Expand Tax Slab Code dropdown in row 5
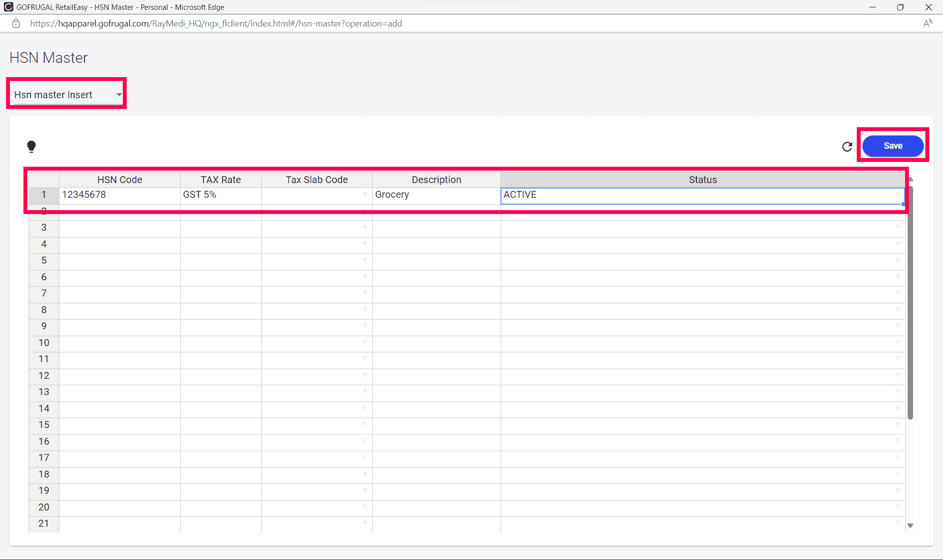Image resolution: width=943 pixels, height=560 pixels. click(364, 260)
